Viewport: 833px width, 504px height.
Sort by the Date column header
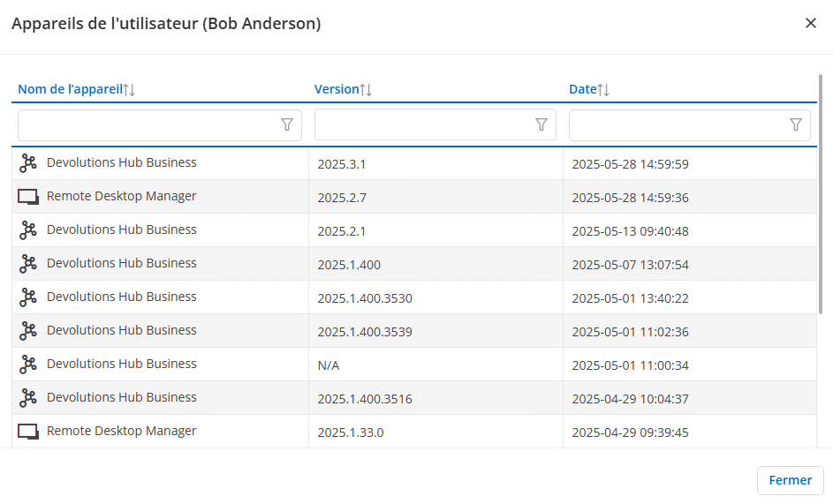point(583,89)
